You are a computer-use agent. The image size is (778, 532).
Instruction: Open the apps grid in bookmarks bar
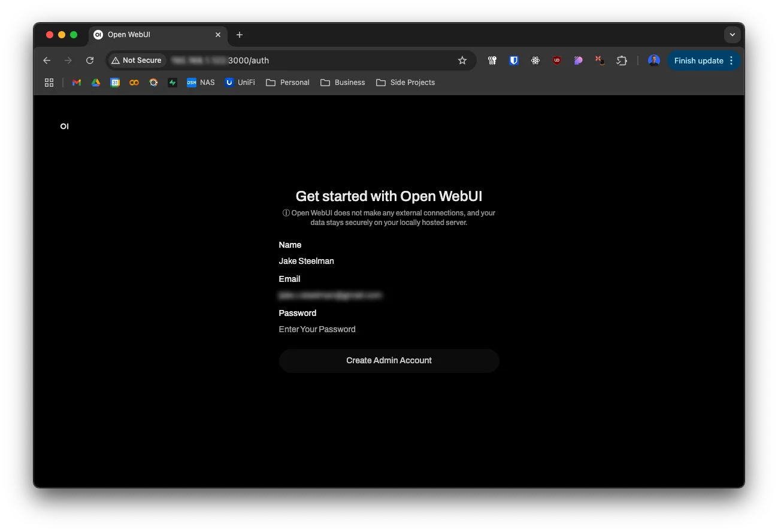49,83
